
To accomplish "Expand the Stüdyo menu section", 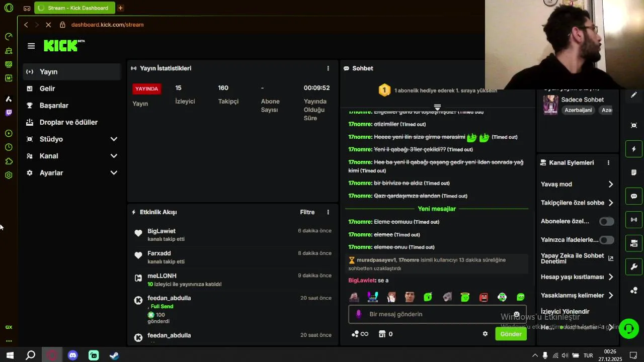I will pyautogui.click(x=72, y=139).
